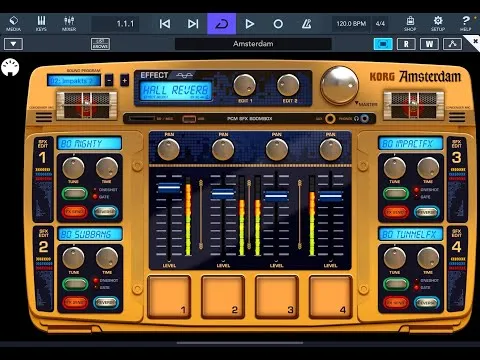Image resolution: width=480 pixels, height=360 pixels.
Task: Toggle the highlighted blue display button
Action: tap(383, 44)
